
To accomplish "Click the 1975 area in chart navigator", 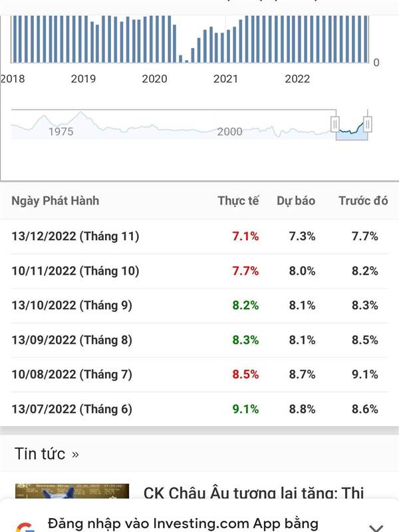I will pyautogui.click(x=61, y=131).
